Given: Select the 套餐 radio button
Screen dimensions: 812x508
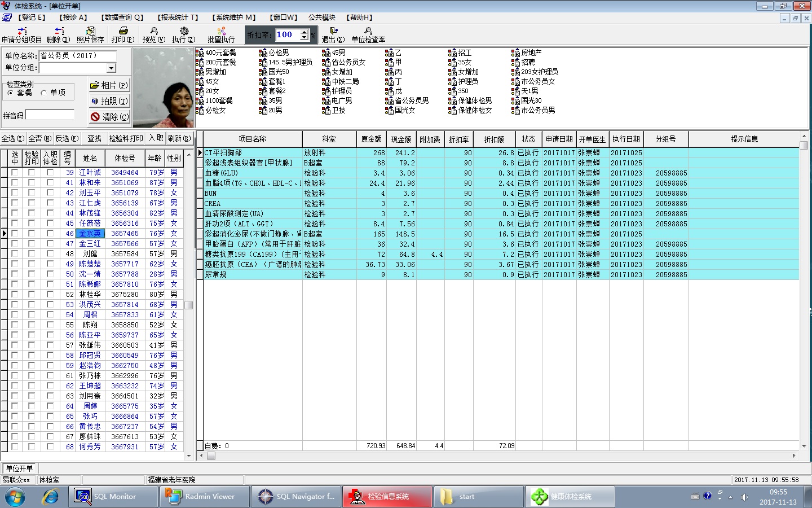Looking at the screenshot, I should (11, 93).
